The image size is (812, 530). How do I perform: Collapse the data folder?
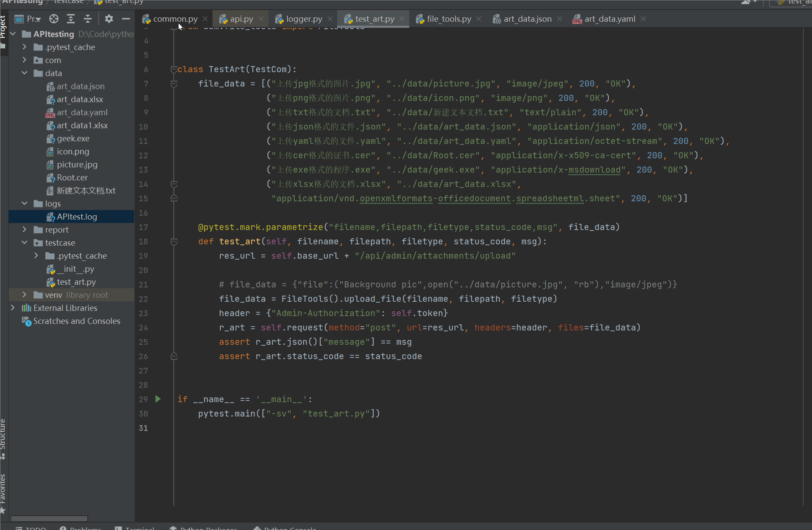(x=25, y=73)
